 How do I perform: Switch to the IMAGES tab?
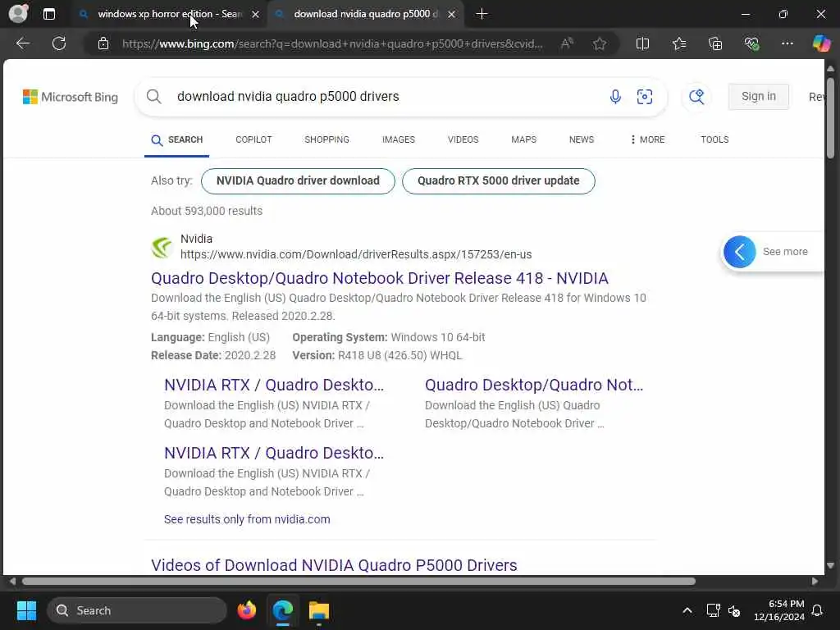click(398, 139)
